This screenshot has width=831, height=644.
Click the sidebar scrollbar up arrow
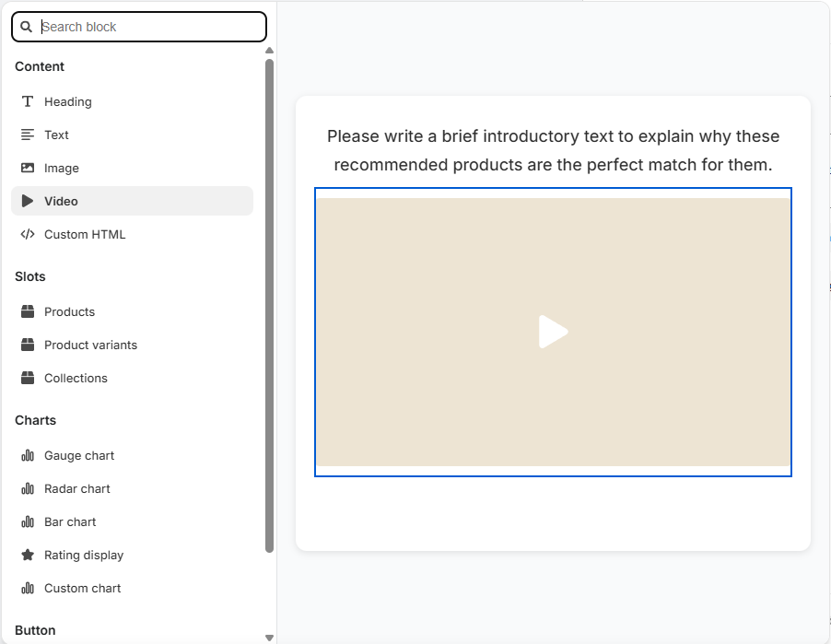[269, 51]
